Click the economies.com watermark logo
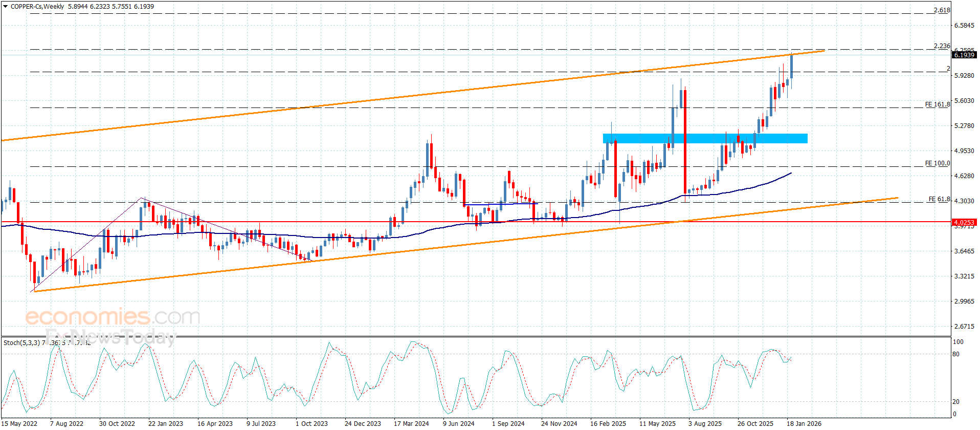This screenshot has width=980, height=430. (x=113, y=317)
